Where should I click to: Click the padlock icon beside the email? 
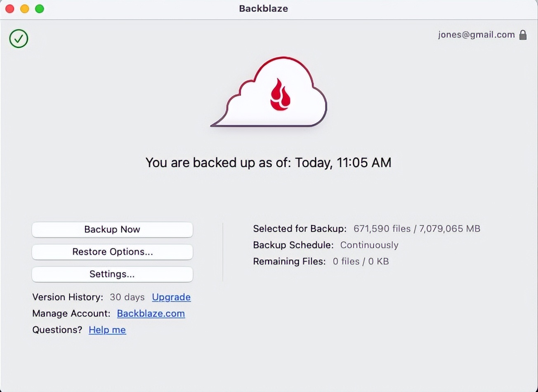(523, 35)
